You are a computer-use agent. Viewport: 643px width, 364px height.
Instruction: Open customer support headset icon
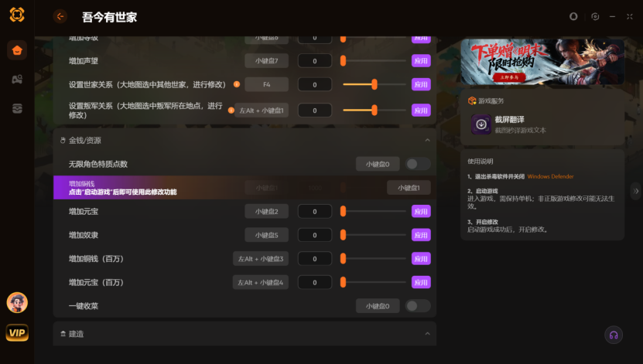pos(614,335)
